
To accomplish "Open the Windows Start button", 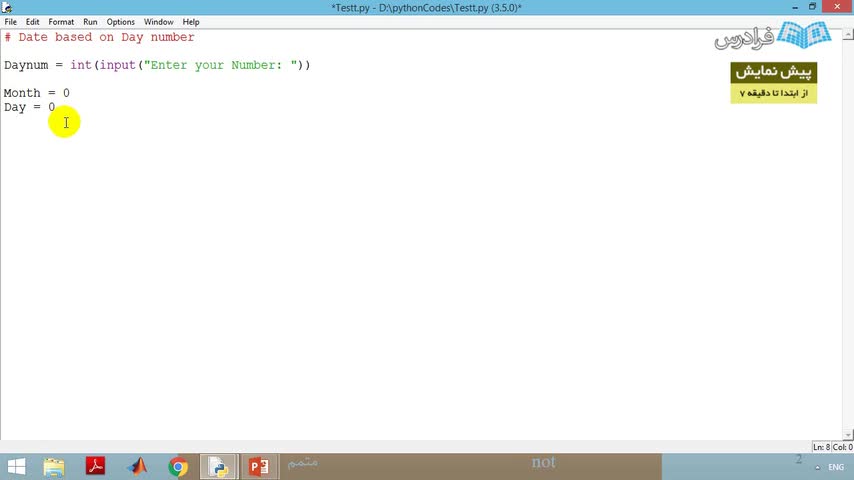I will click(16, 467).
